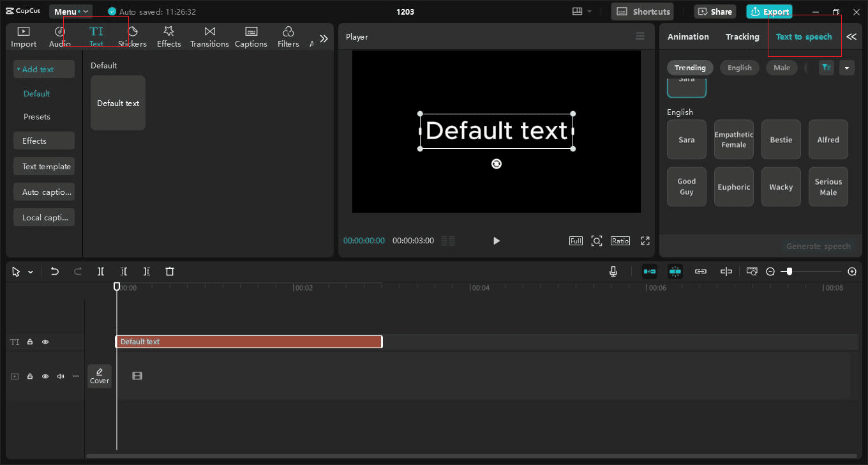The image size is (868, 465).
Task: Expand the voice filter dropdown arrow
Action: pyautogui.click(x=847, y=68)
